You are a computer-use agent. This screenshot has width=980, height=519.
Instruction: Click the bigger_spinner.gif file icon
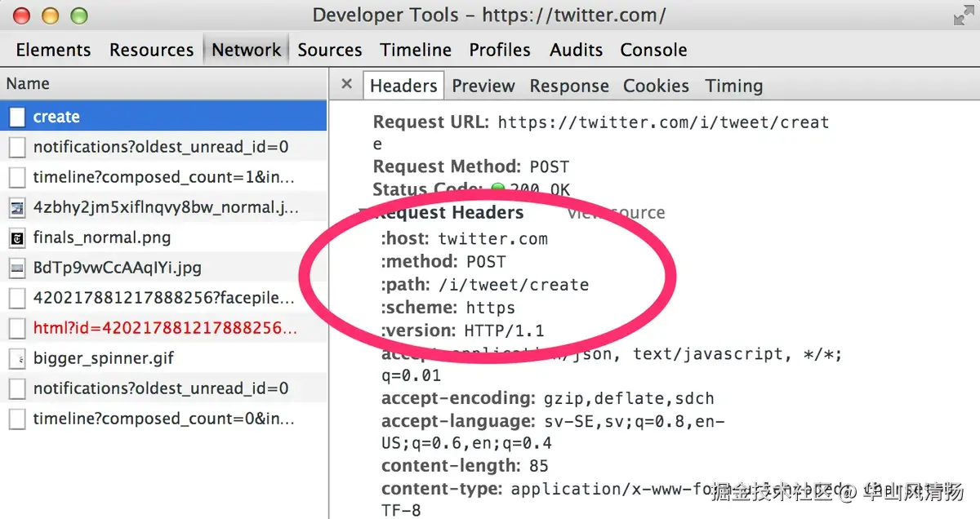pyautogui.click(x=18, y=358)
